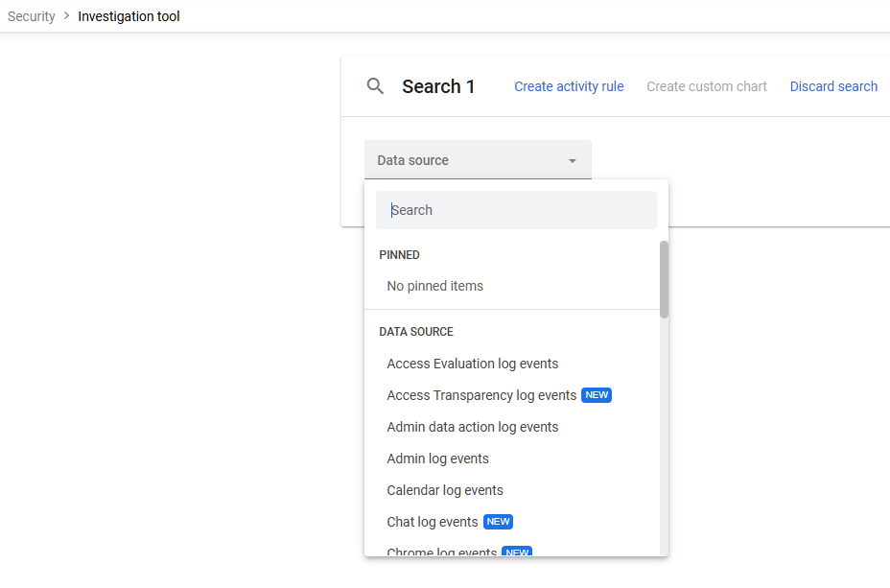The width and height of the screenshot is (890, 588).
Task: Pick Admin log events data source
Action: tap(437, 459)
